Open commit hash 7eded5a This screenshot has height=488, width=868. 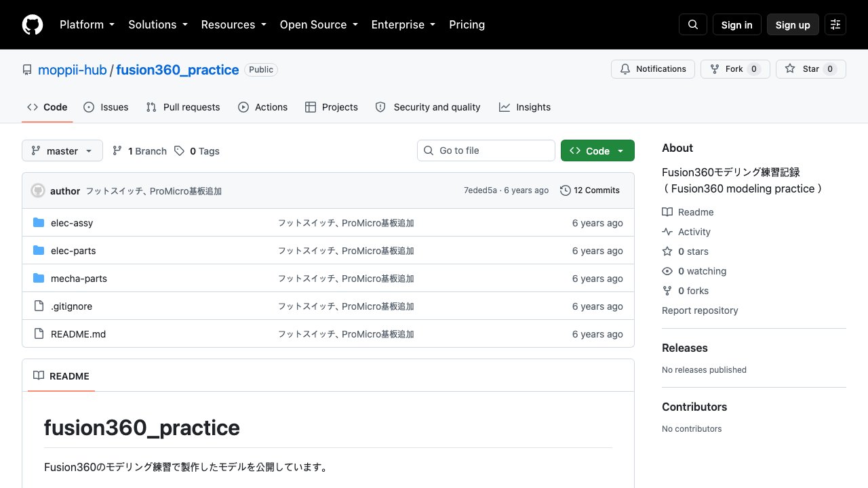480,190
